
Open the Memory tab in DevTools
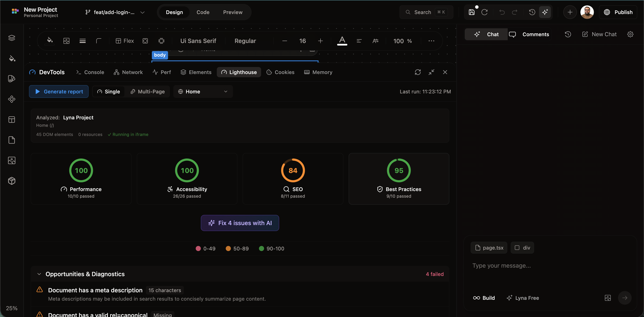(318, 72)
